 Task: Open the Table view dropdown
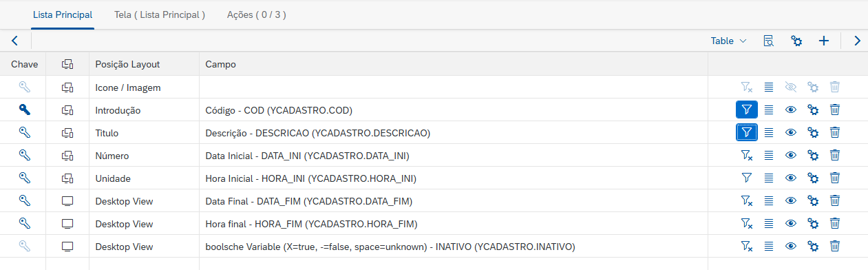point(729,41)
